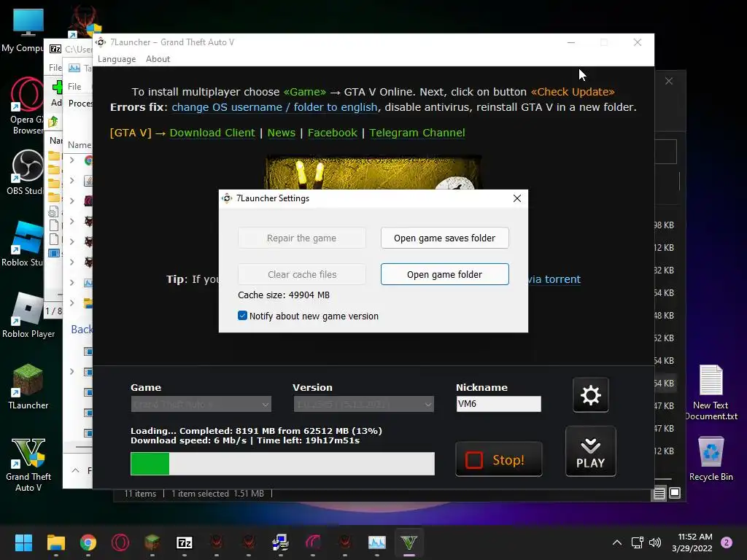Follow the change OS username link

274,107
